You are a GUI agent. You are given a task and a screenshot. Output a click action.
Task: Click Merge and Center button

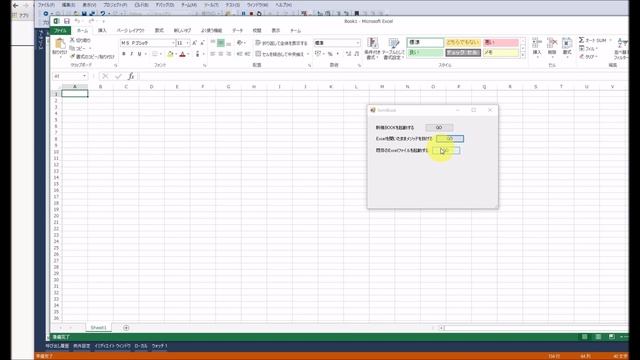[280, 54]
